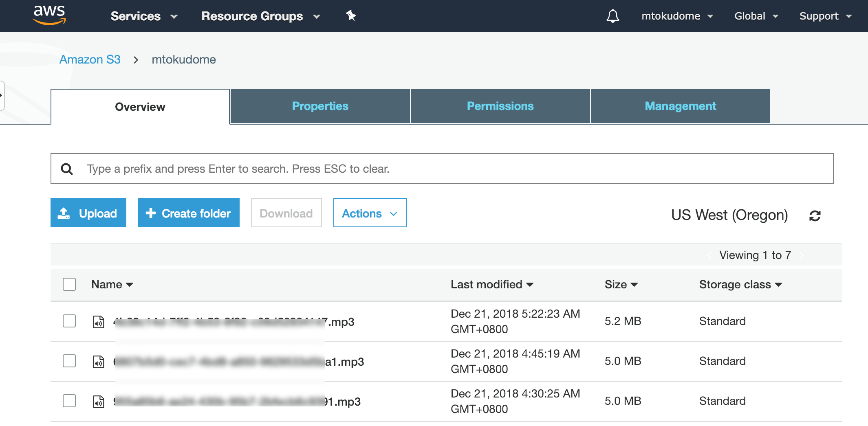The width and height of the screenshot is (868, 426).
Task: Check the box for the 5.2 MB mp3 file
Action: [69, 321]
